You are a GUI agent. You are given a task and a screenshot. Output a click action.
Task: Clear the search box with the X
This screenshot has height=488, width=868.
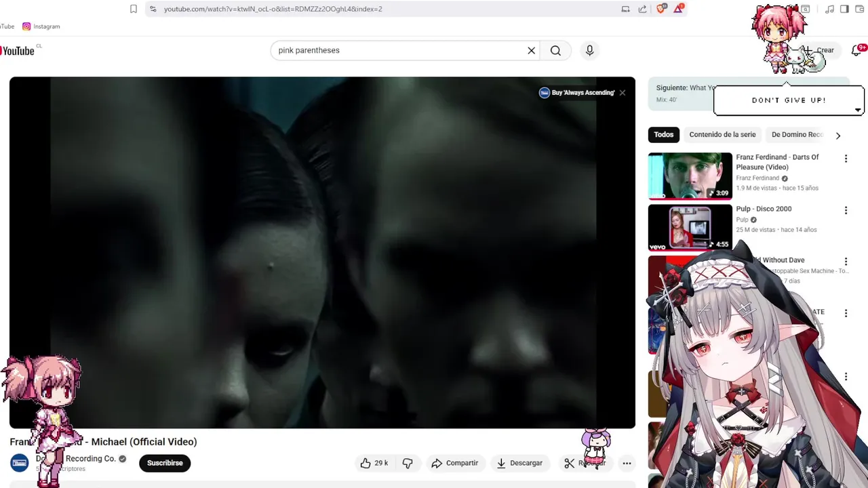532,50
